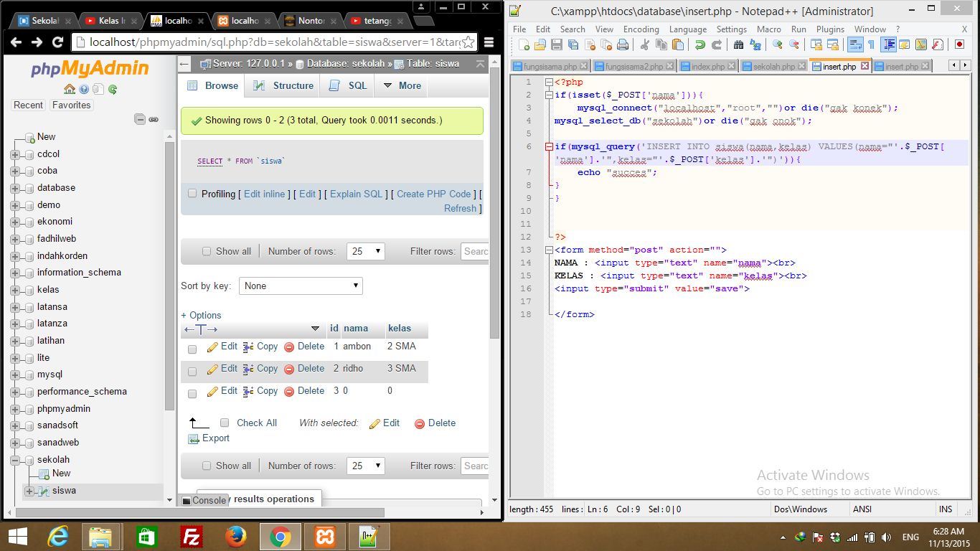Click the Edit inline link
Viewport: 980px width, 551px height.
(265, 194)
